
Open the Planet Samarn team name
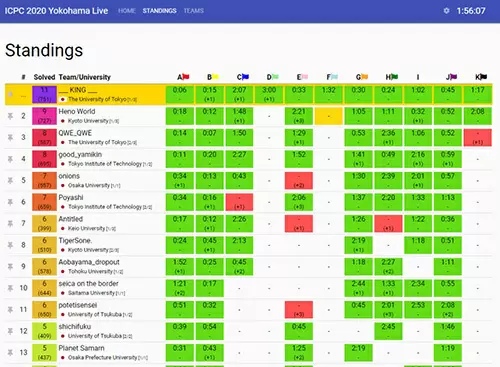81,348
